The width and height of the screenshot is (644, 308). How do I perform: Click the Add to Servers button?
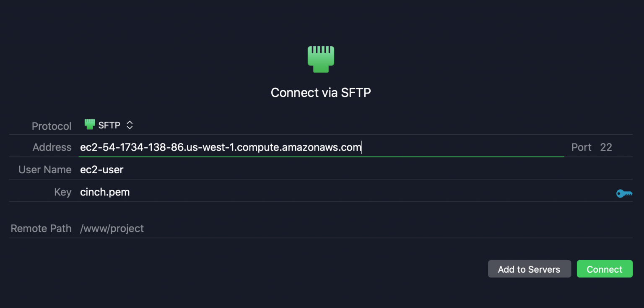click(x=530, y=269)
